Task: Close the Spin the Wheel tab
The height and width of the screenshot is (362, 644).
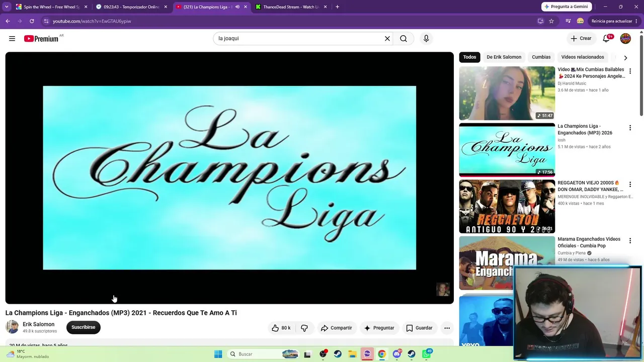Action: tap(86, 7)
